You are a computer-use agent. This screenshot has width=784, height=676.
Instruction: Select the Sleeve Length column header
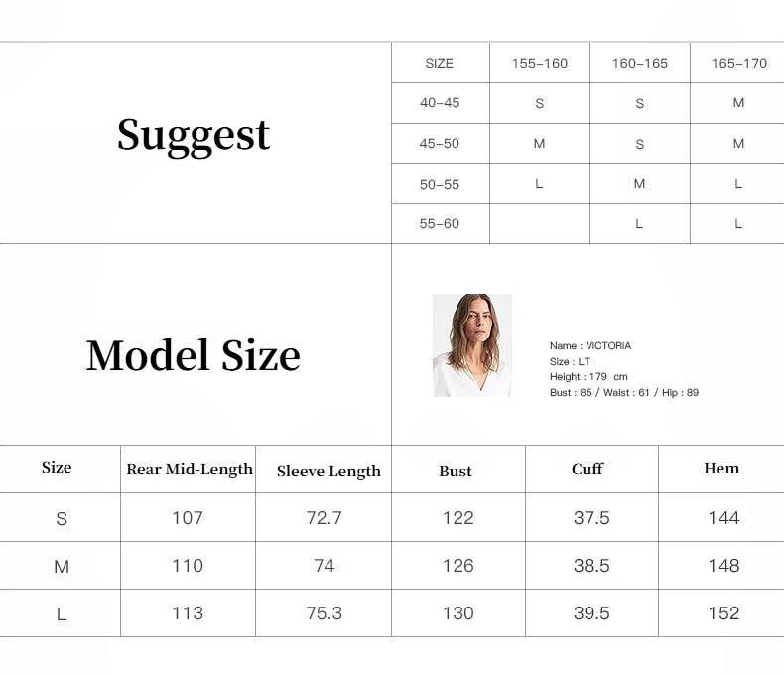pyautogui.click(x=328, y=472)
